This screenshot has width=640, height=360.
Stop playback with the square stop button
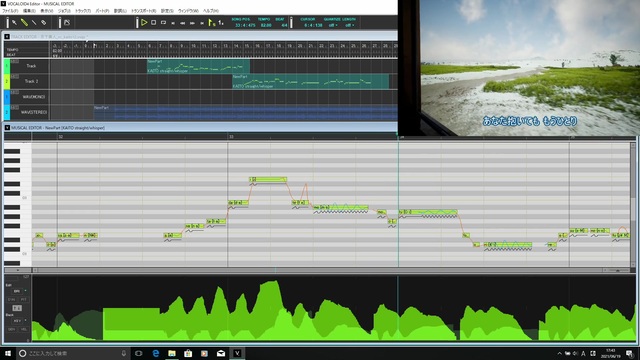[153, 23]
